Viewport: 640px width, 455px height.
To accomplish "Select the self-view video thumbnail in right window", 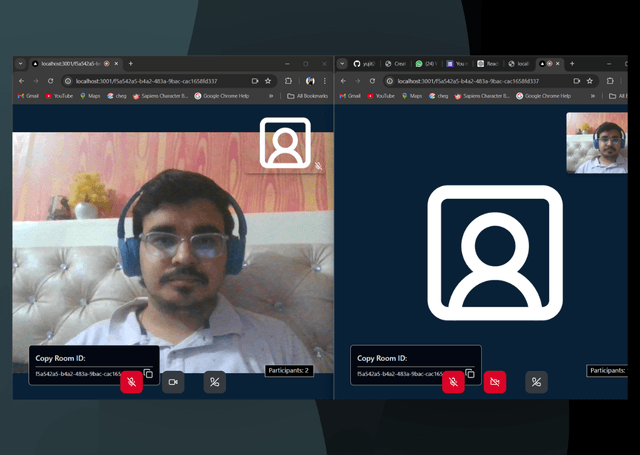I will (597, 143).
